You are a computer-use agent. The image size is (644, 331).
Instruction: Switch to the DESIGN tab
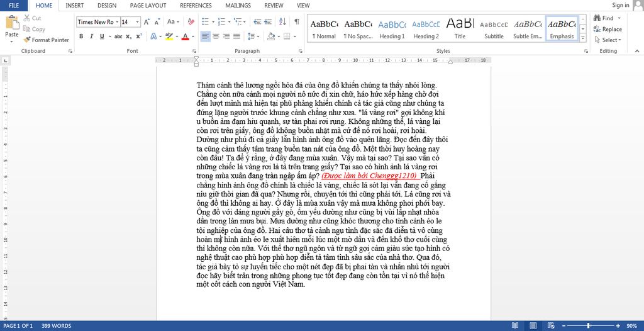coord(107,5)
